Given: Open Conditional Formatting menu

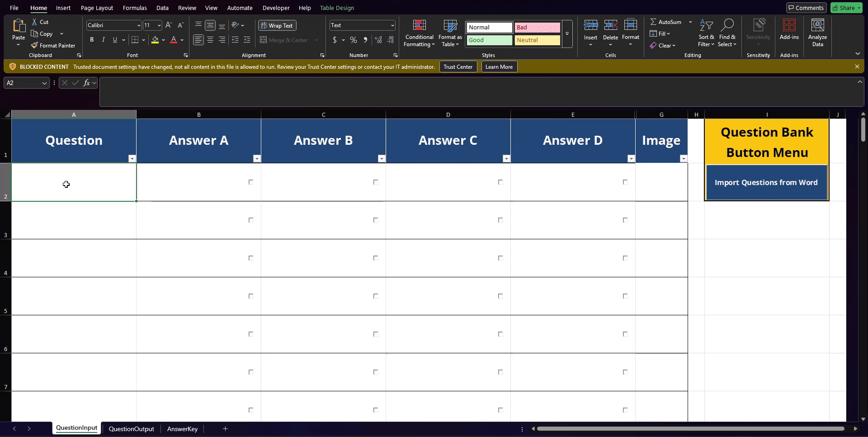Looking at the screenshot, I should (x=419, y=33).
